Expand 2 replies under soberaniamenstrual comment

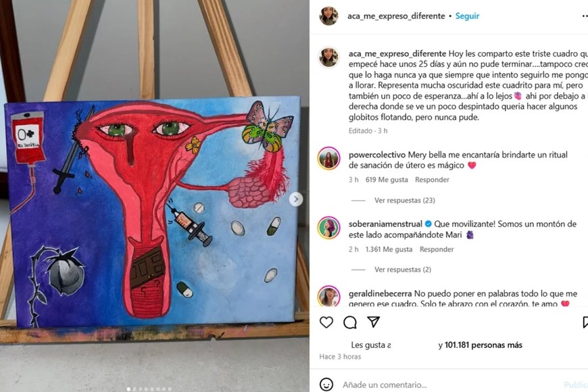(403, 270)
